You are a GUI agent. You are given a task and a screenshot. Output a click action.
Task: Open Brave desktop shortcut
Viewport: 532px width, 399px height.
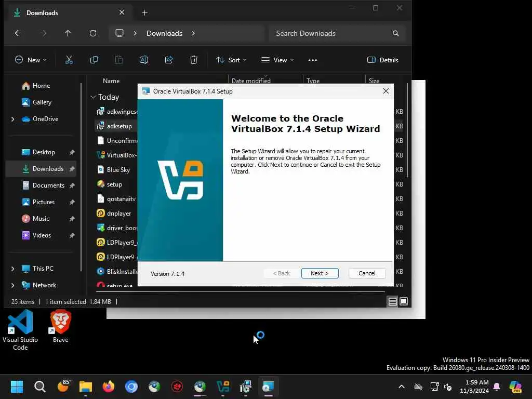60,326
